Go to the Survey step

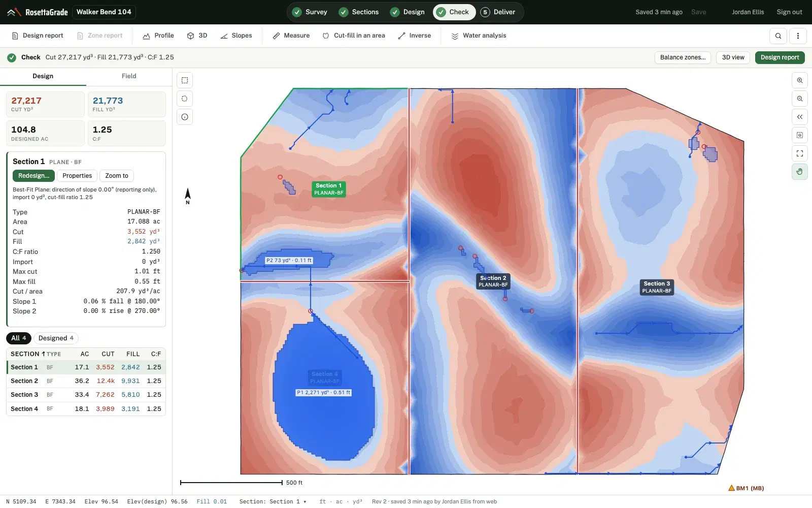(x=310, y=12)
